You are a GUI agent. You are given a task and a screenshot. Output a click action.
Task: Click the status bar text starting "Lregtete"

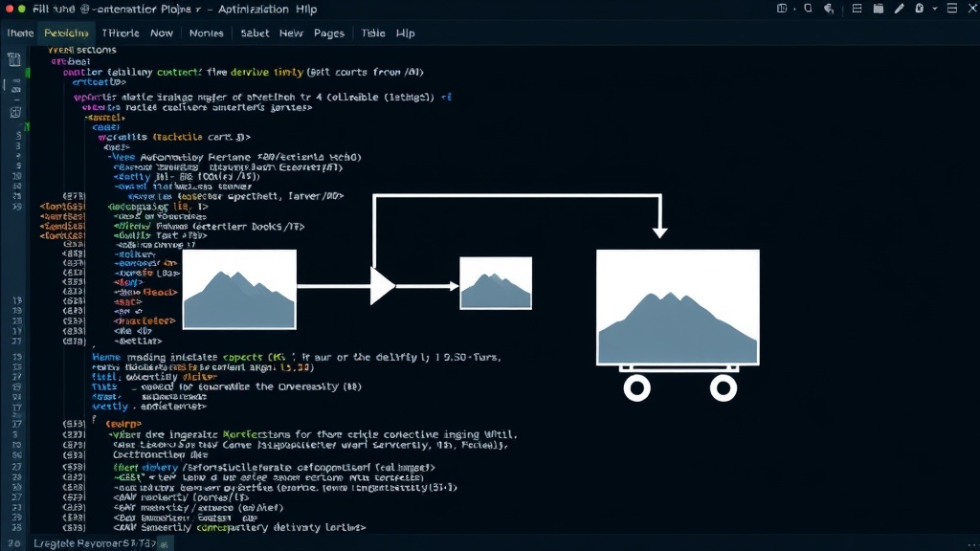pyautogui.click(x=95, y=543)
